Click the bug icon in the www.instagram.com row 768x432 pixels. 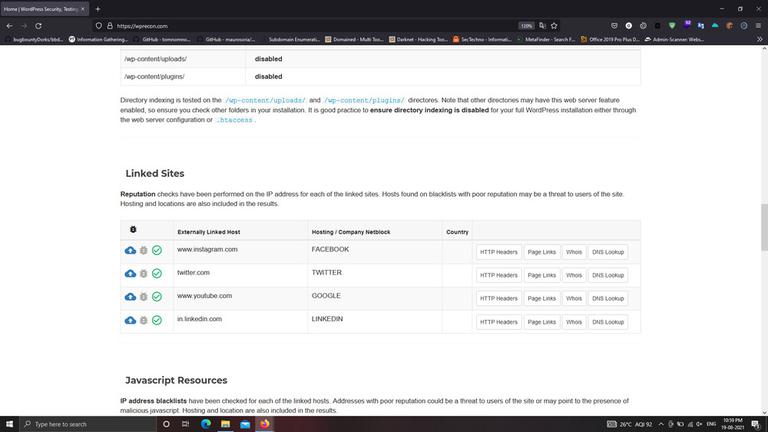(144, 250)
